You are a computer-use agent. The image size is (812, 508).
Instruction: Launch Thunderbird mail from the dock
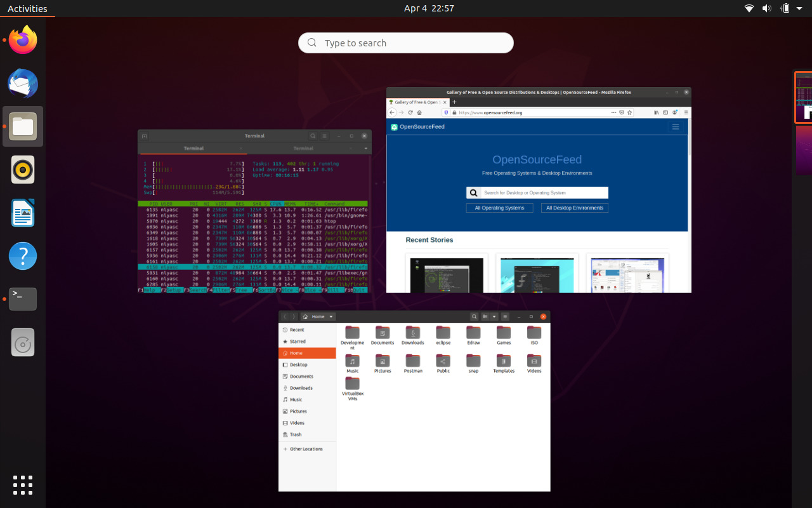click(x=22, y=83)
